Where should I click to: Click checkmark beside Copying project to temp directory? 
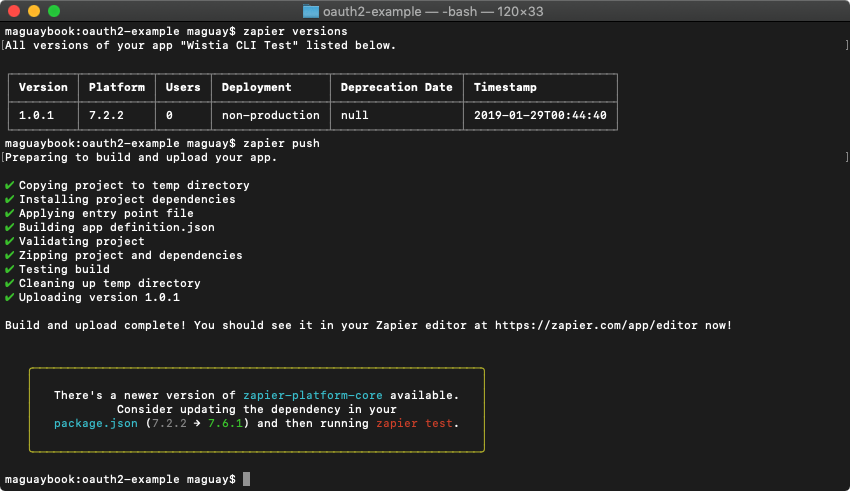[x=9, y=185]
